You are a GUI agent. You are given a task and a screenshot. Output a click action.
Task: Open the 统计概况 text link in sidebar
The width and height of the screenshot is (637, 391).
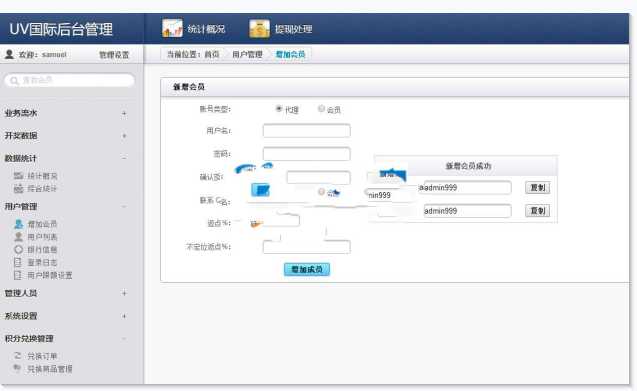pos(42,176)
